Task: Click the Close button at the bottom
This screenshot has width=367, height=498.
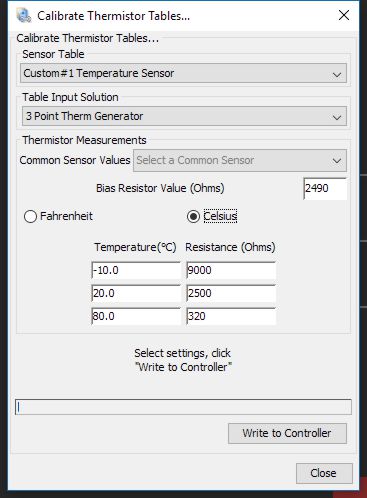Action: pyautogui.click(x=324, y=473)
